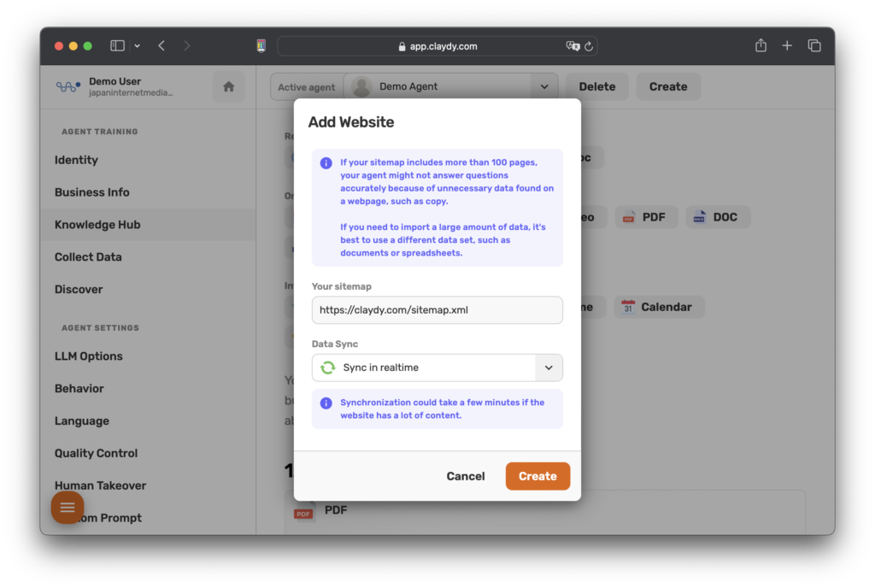Click the translate icon in address bar

coord(573,46)
